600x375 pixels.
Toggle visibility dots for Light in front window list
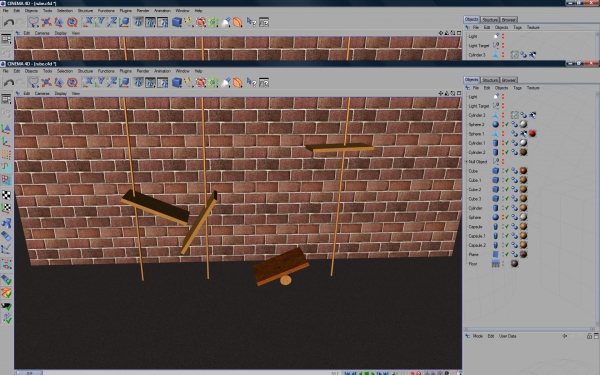click(x=503, y=96)
